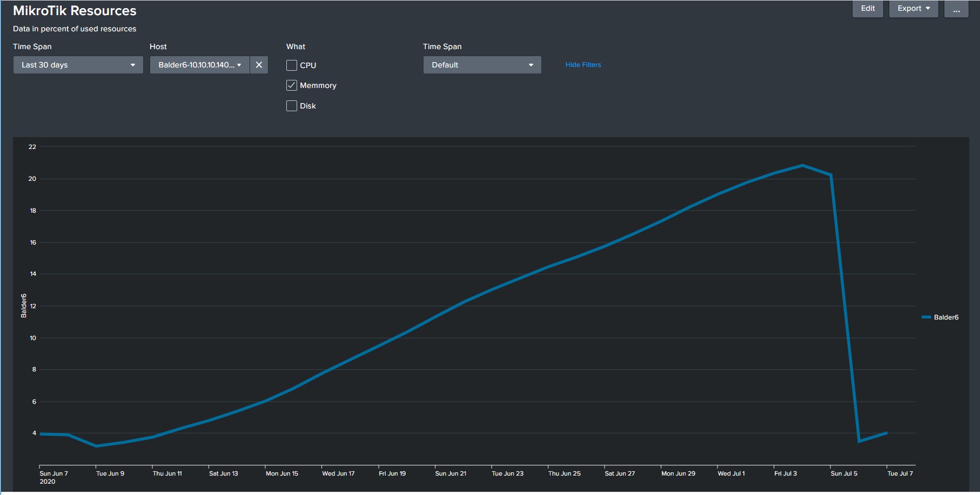
Task: Click the Mon Jun 15 x-axis label
Action: (x=282, y=473)
